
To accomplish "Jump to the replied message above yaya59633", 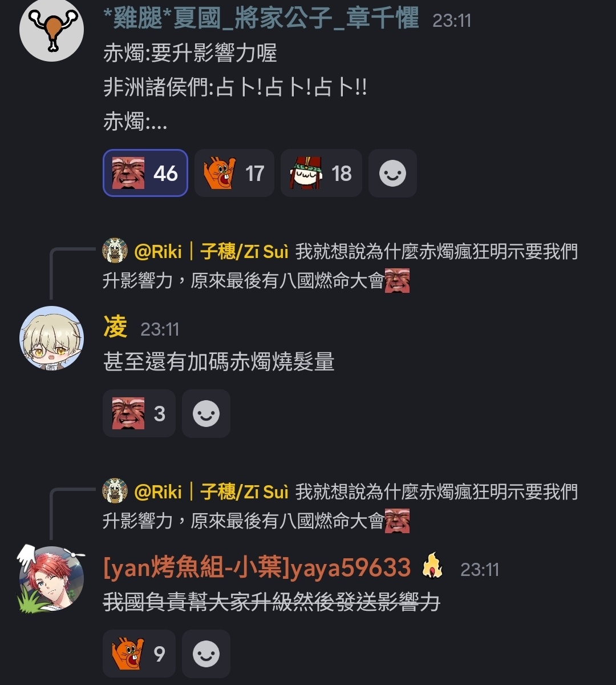I will [341, 506].
